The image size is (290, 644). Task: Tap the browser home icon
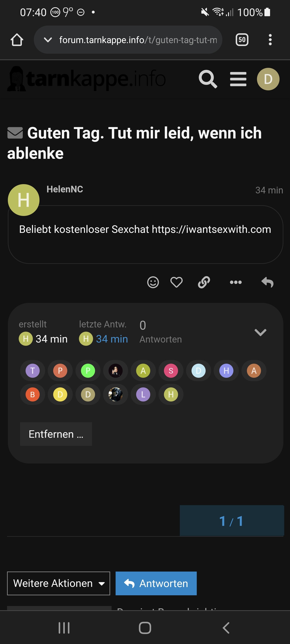(x=17, y=40)
